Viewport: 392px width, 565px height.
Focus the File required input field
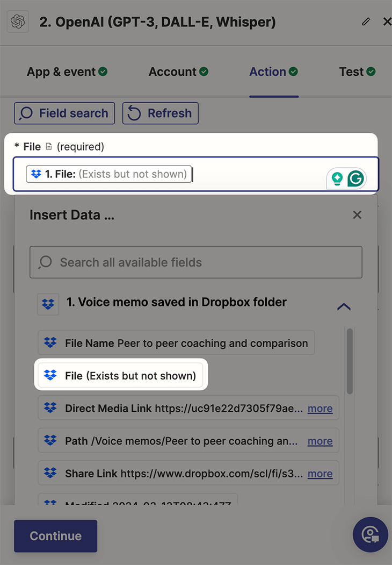coord(196,174)
